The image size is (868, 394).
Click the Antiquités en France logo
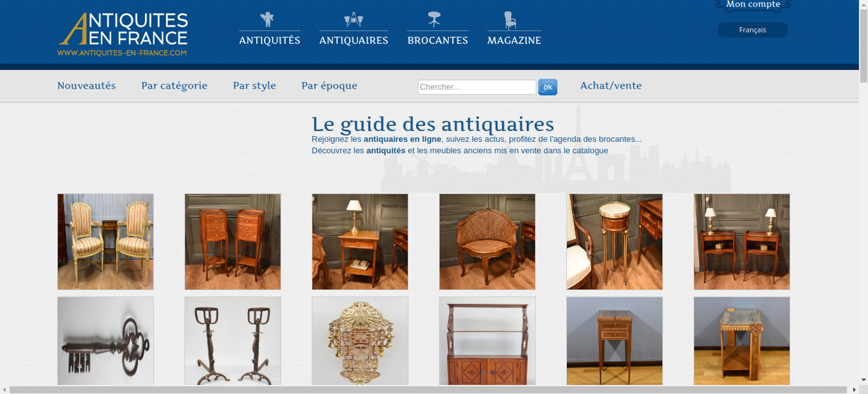point(123,34)
